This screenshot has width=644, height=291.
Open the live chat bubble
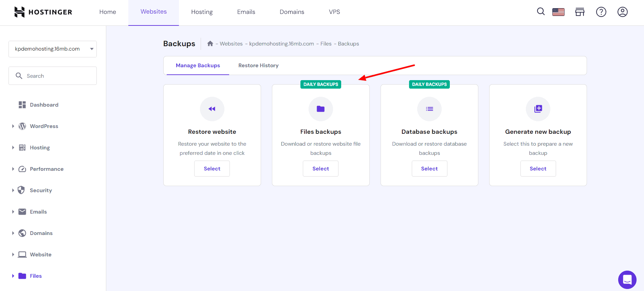click(x=627, y=279)
